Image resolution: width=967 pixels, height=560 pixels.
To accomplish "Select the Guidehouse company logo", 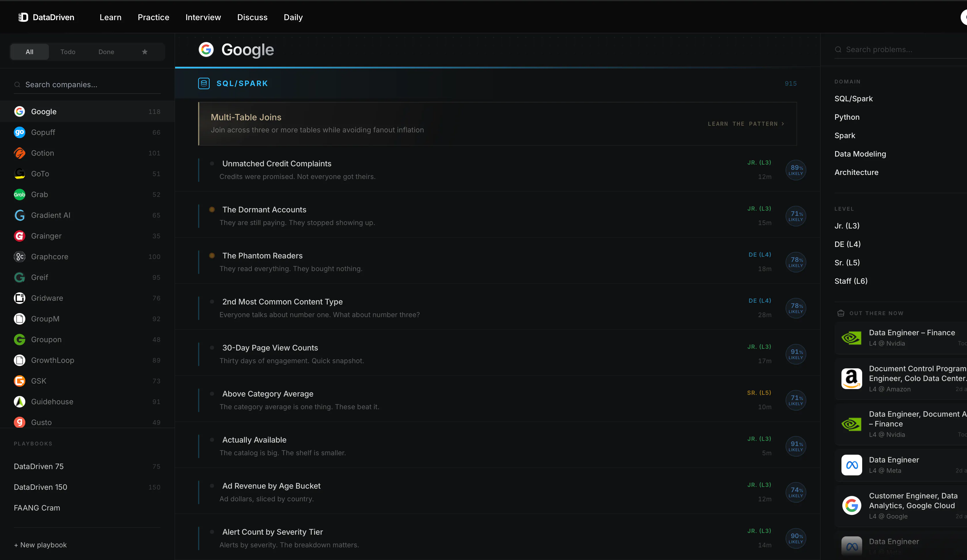I will [x=20, y=402].
